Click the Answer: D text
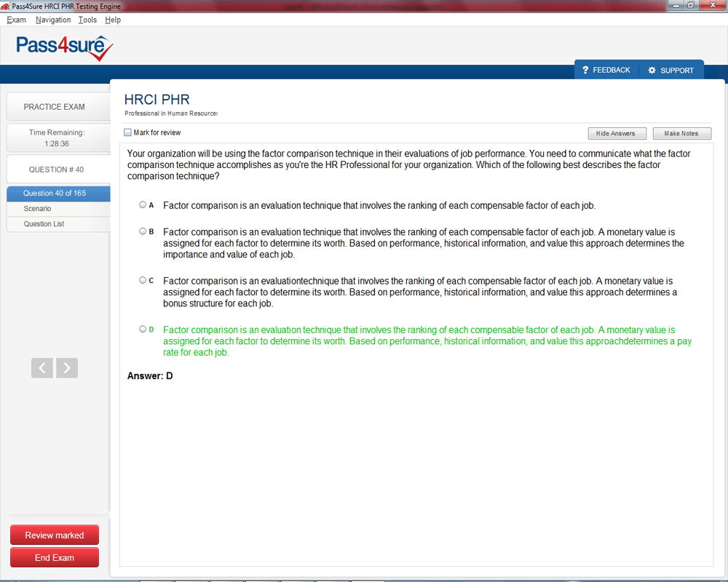The image size is (728, 582). click(x=150, y=376)
